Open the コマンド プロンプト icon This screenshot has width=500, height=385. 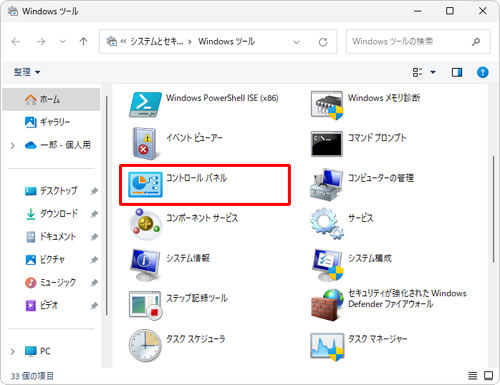click(327, 144)
